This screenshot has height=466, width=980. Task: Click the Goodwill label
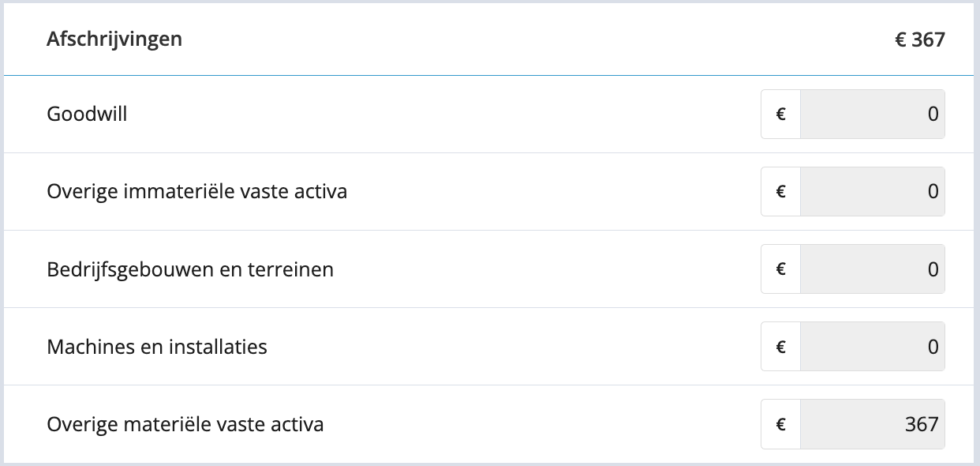87,115
